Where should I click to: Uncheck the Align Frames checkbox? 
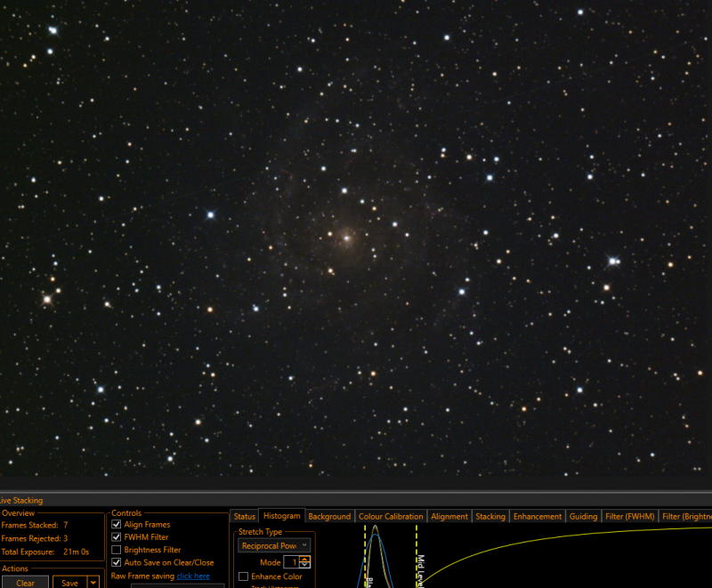[x=117, y=525]
